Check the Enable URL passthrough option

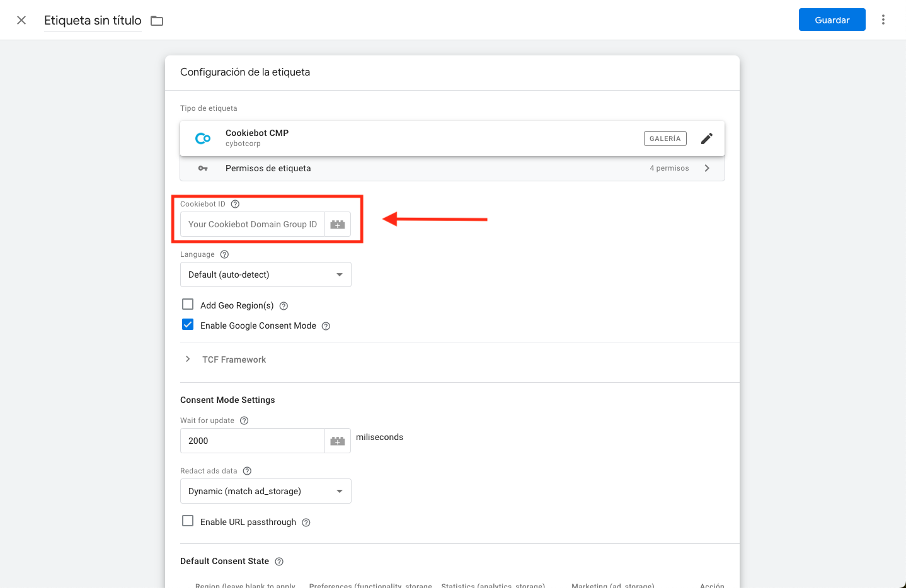(x=188, y=521)
